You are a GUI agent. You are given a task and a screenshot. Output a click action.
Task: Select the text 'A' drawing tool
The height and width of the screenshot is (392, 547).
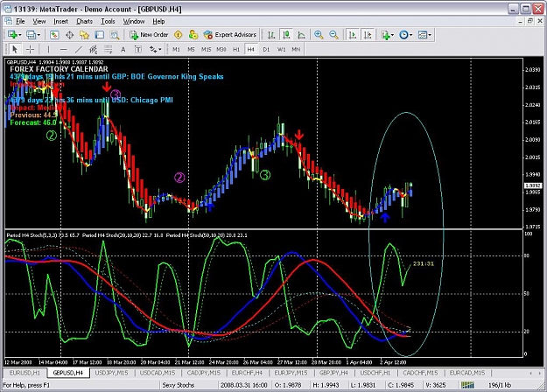(123, 50)
